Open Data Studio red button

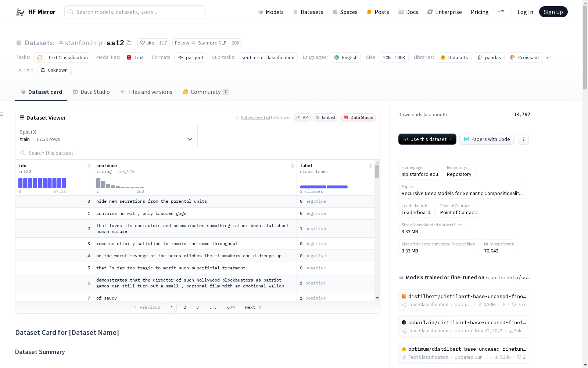click(358, 117)
